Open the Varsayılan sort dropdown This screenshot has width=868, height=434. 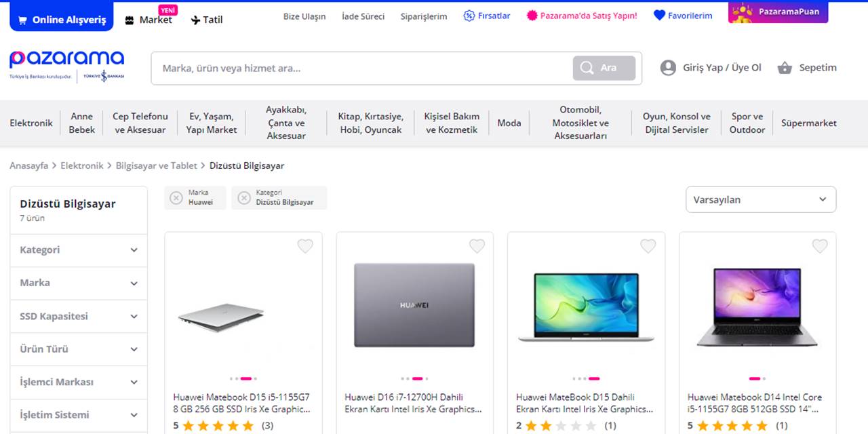(760, 199)
